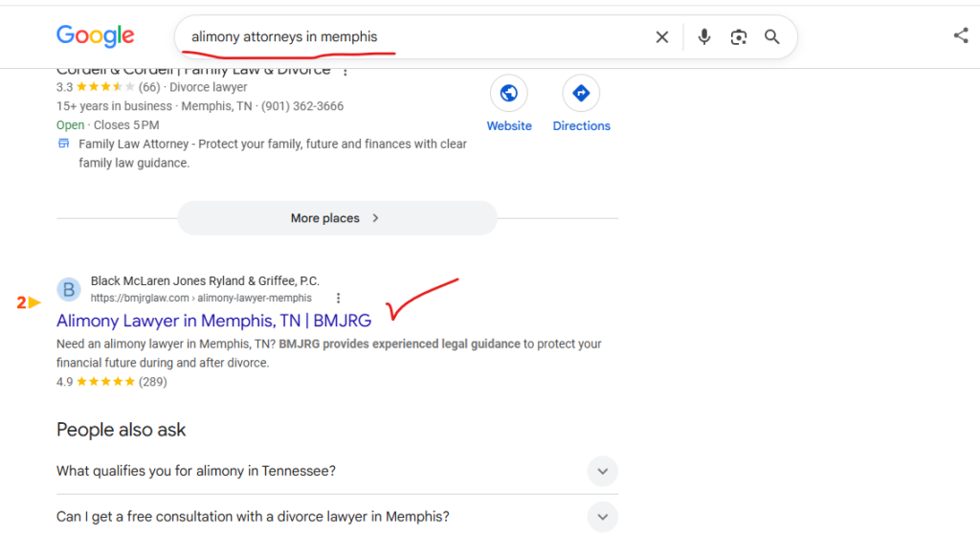The height and width of the screenshot is (535, 980).
Task: Click the 4.9 star rating (289) text
Action: [112, 382]
